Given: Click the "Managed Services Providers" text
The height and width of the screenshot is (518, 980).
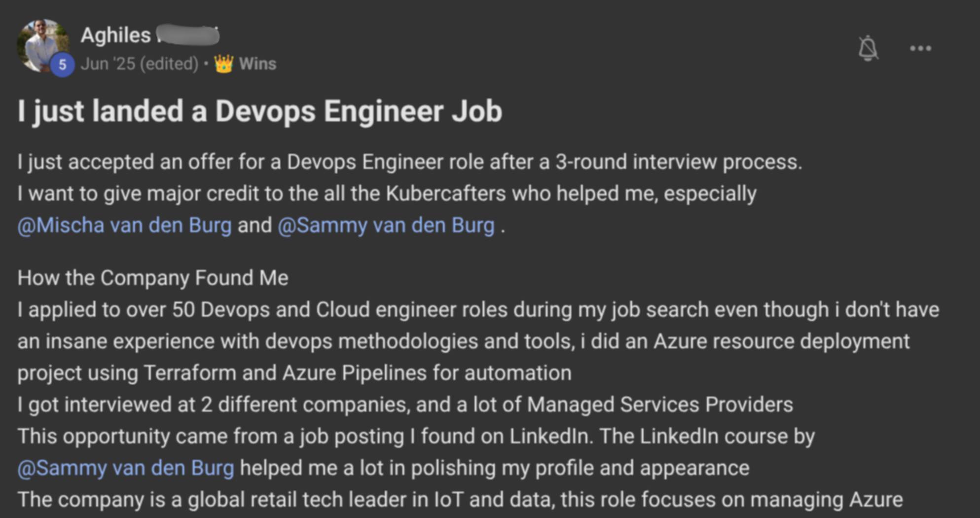Looking at the screenshot, I should click(x=660, y=405).
